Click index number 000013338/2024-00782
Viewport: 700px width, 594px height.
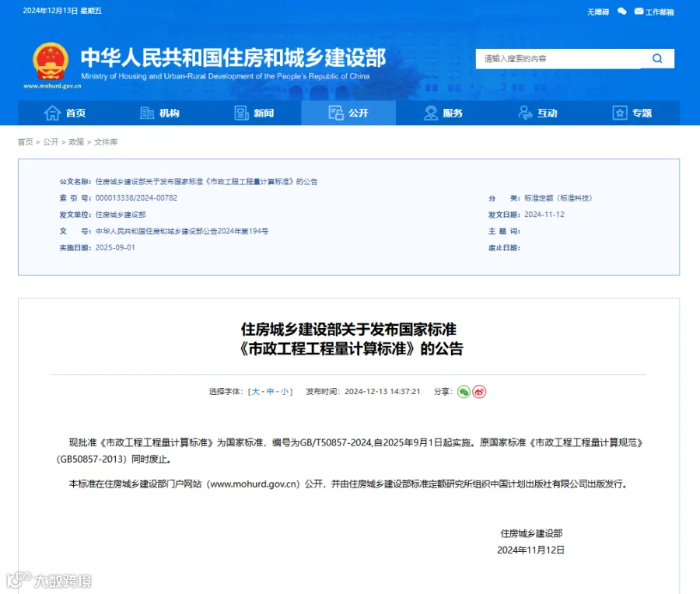point(136,197)
